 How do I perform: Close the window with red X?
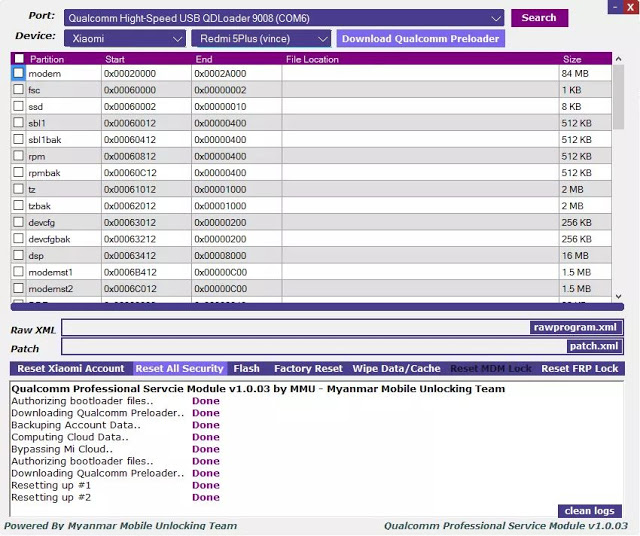coord(631,7)
